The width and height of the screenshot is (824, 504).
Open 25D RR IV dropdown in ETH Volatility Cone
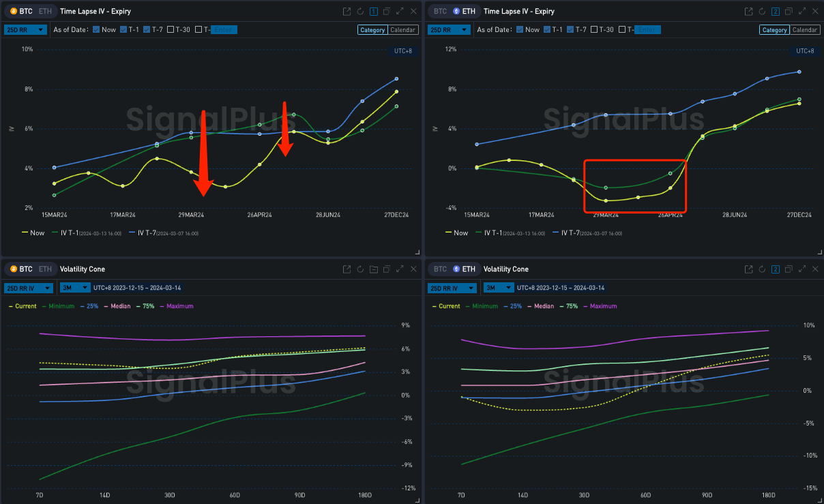pyautogui.click(x=452, y=288)
